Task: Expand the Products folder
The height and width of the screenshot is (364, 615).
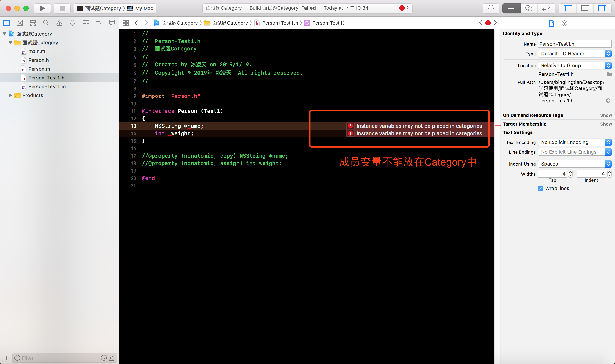Action: [10, 96]
